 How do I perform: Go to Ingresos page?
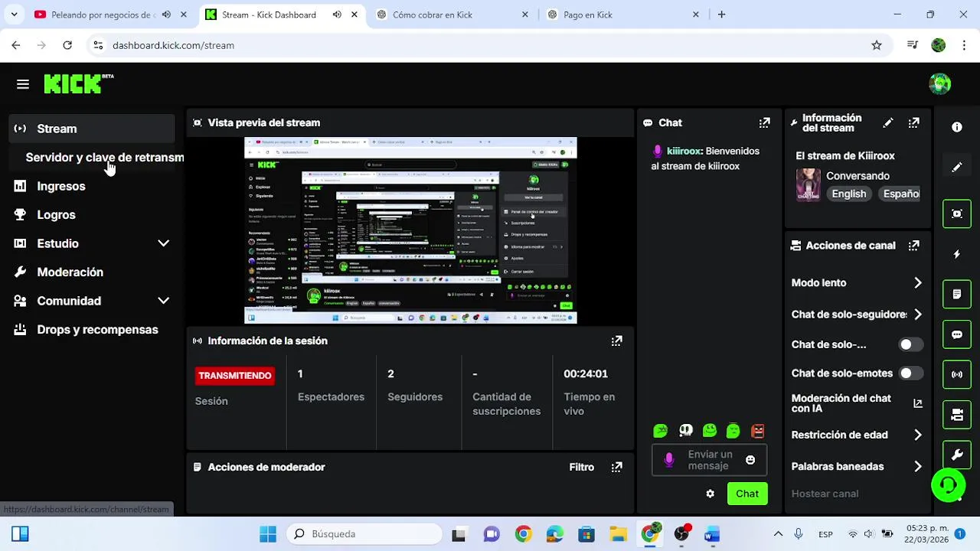pos(92,186)
